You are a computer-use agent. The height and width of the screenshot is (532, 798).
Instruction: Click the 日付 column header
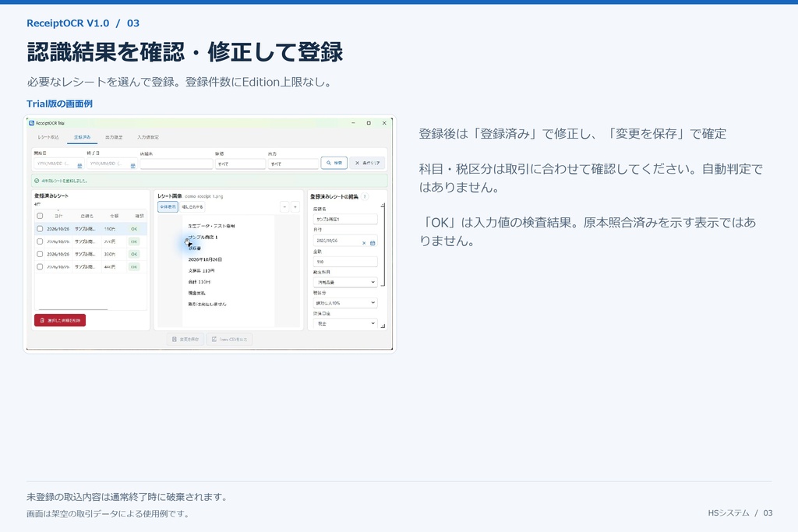(x=58, y=216)
